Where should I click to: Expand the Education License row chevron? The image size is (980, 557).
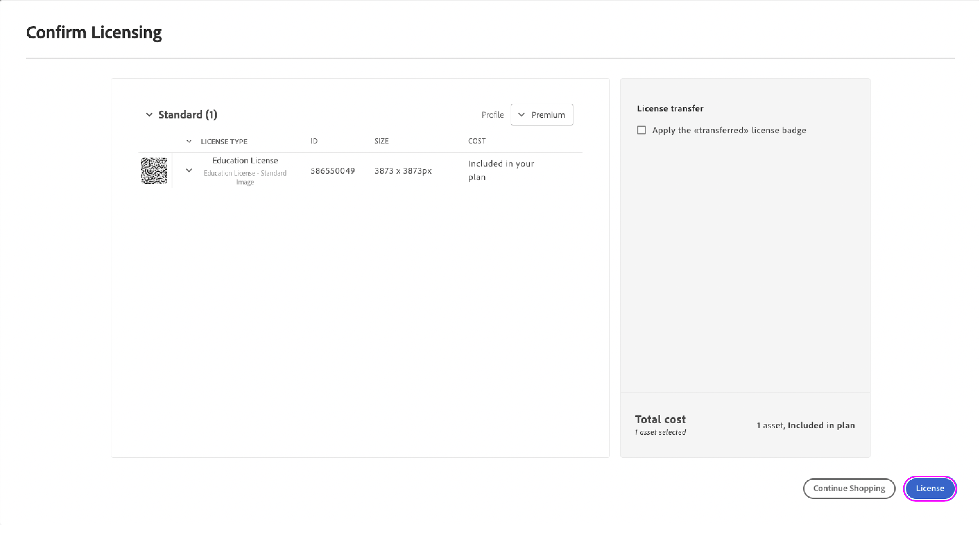click(189, 170)
